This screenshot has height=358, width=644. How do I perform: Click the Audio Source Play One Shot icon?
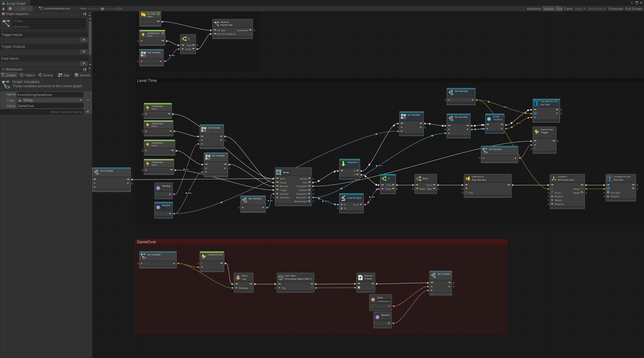click(468, 178)
